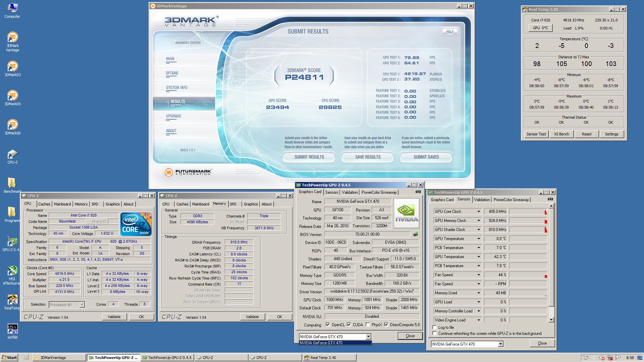Enable Continue refreshing in background checkbox

tap(435, 333)
